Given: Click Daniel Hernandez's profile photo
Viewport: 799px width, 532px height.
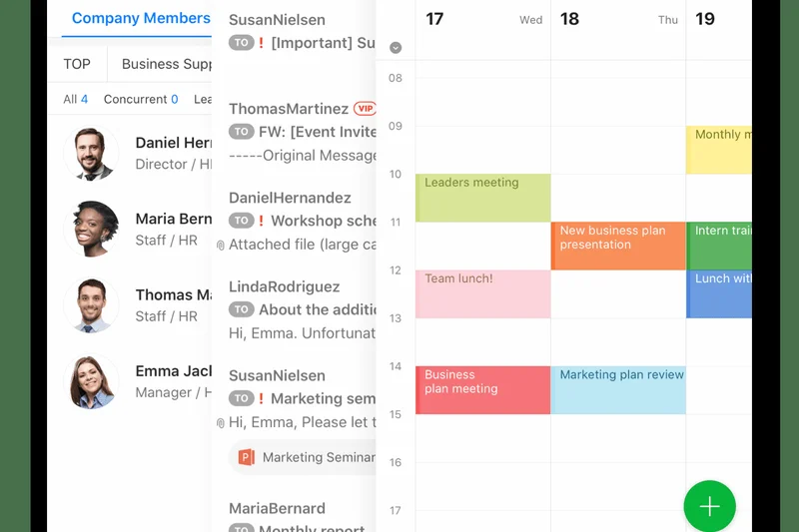Looking at the screenshot, I should [x=91, y=153].
